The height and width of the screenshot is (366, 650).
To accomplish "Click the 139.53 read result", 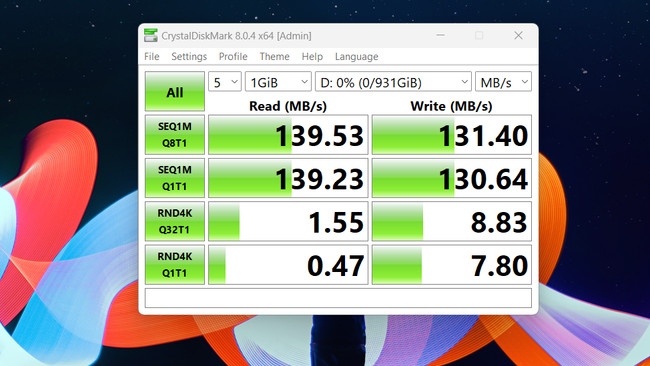I will 288,135.
